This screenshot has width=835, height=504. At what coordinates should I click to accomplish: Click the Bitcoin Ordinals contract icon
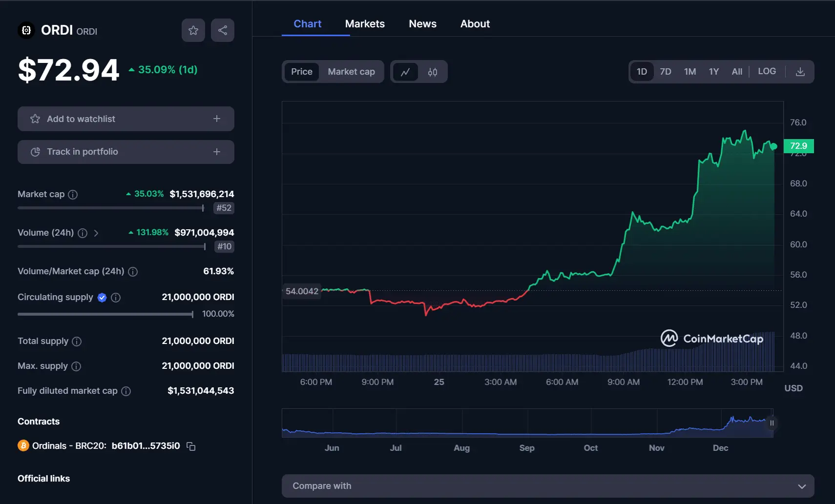[x=23, y=445]
